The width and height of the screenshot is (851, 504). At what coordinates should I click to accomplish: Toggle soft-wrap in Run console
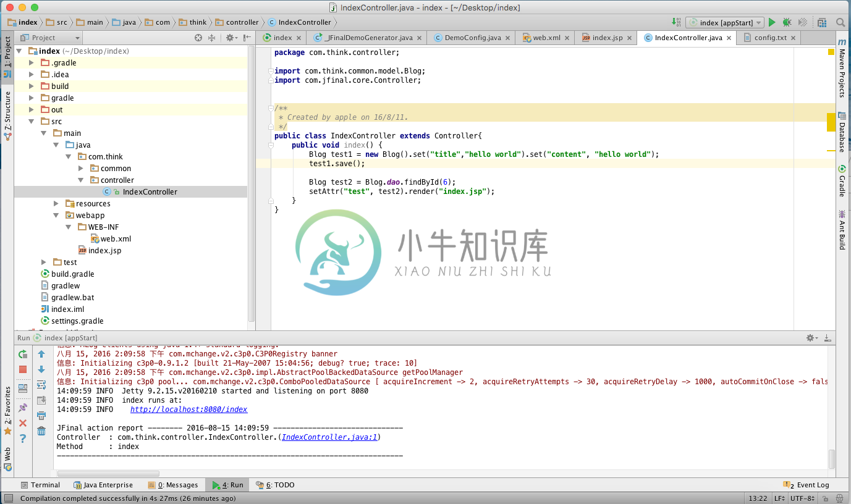tap(41, 385)
